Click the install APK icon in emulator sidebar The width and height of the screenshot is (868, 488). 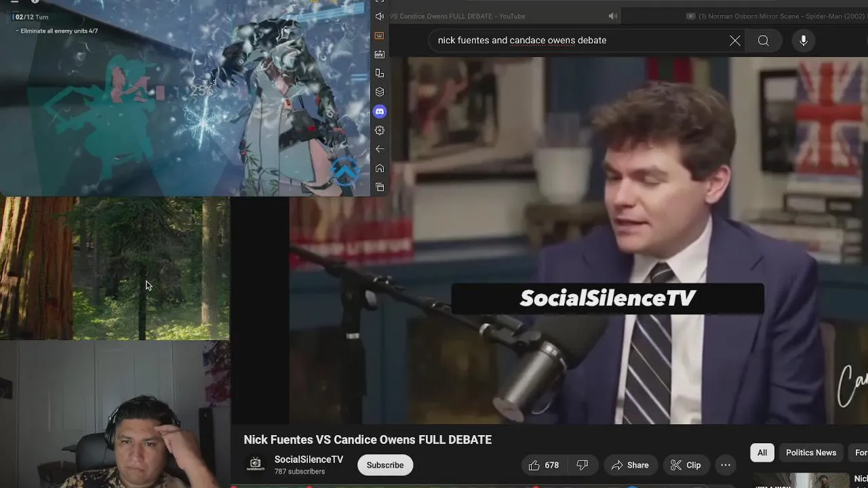(380, 54)
